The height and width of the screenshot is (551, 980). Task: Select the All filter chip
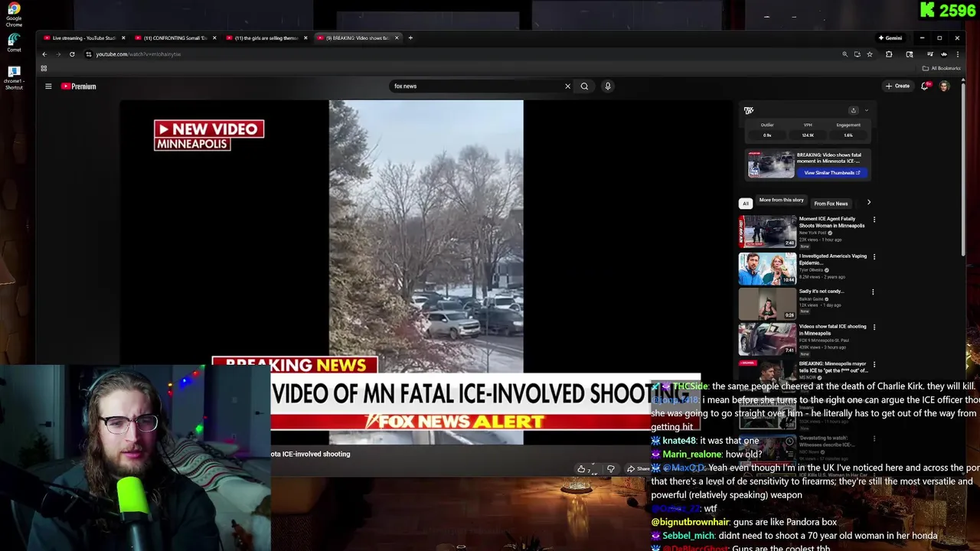click(745, 204)
